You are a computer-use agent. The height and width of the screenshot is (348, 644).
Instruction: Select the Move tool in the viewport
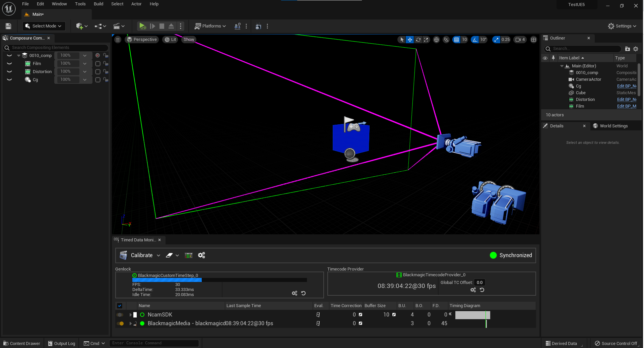click(410, 40)
